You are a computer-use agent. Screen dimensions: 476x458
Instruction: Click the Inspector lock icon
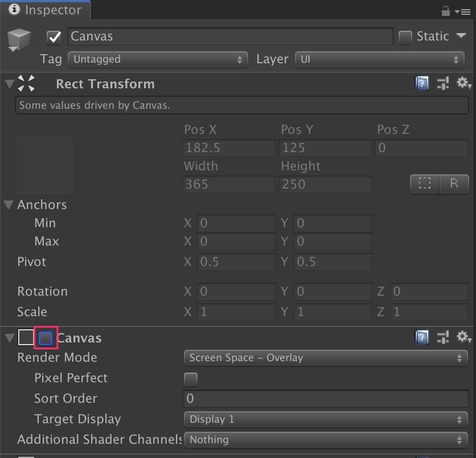(446, 11)
